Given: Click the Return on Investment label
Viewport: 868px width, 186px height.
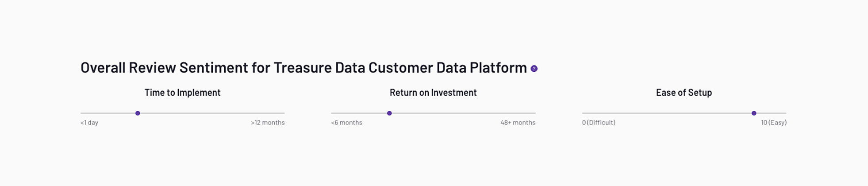Looking at the screenshot, I should tap(433, 93).
